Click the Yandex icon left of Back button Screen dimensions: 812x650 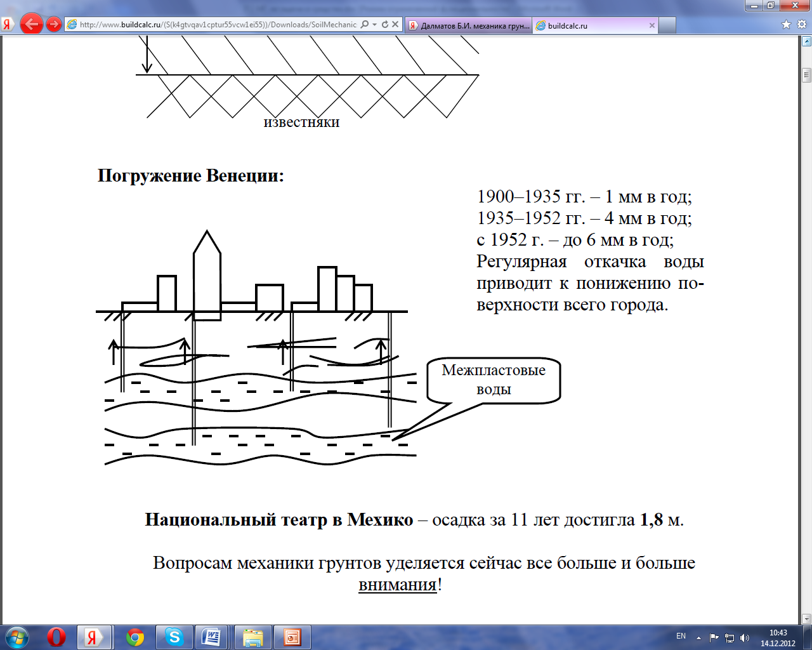[x=8, y=25]
